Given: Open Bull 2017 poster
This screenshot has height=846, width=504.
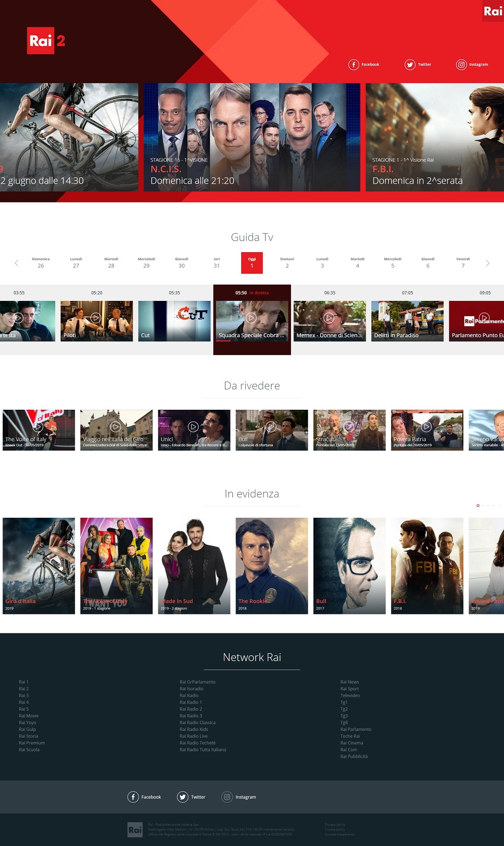Looking at the screenshot, I should 349,566.
